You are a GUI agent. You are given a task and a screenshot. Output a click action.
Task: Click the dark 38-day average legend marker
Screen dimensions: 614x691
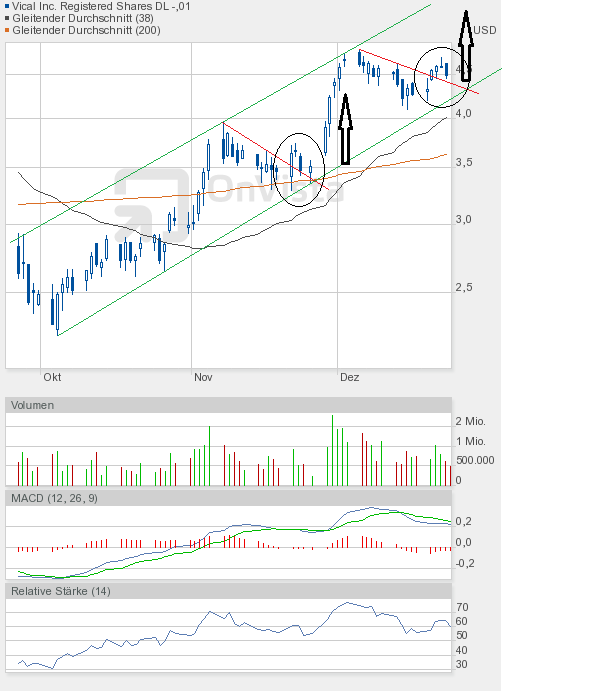point(9,18)
